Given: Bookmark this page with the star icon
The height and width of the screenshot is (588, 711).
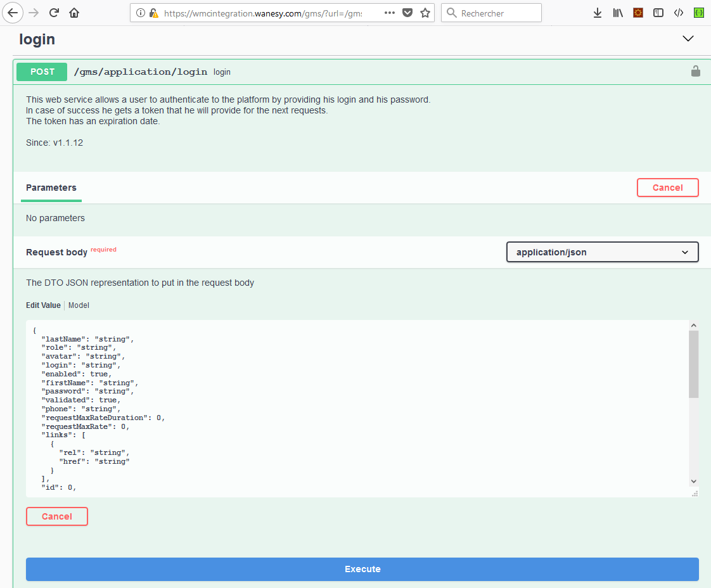Looking at the screenshot, I should pyautogui.click(x=425, y=13).
